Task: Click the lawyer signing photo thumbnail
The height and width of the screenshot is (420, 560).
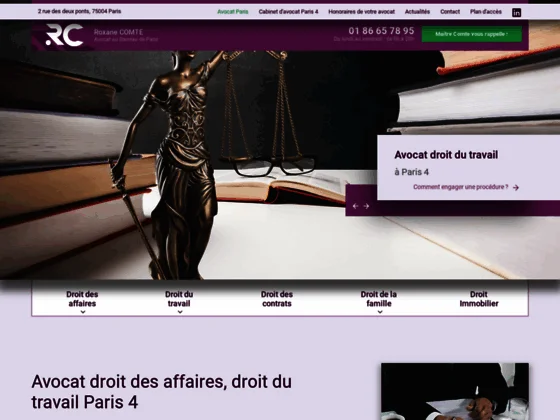Action: pos(455,391)
